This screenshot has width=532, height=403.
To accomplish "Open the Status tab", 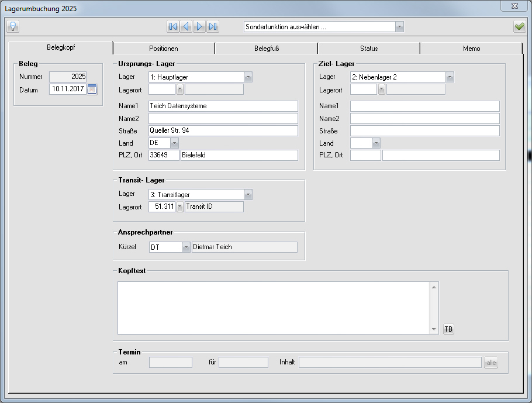I will tap(369, 49).
